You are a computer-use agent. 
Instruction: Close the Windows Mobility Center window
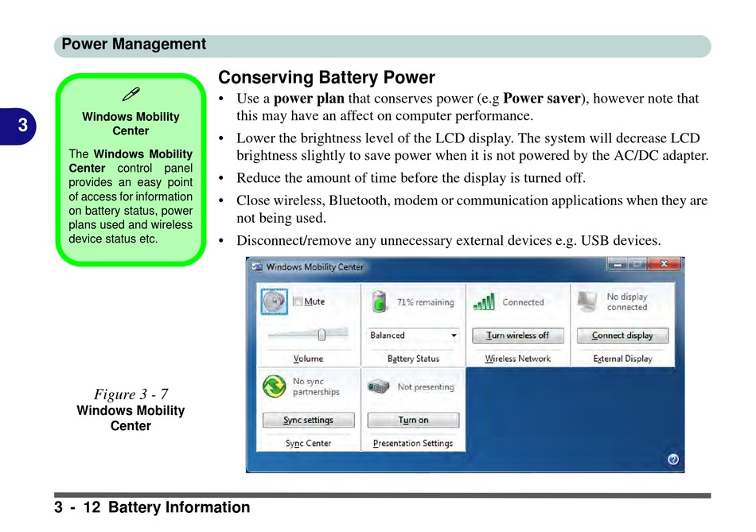tap(664, 264)
